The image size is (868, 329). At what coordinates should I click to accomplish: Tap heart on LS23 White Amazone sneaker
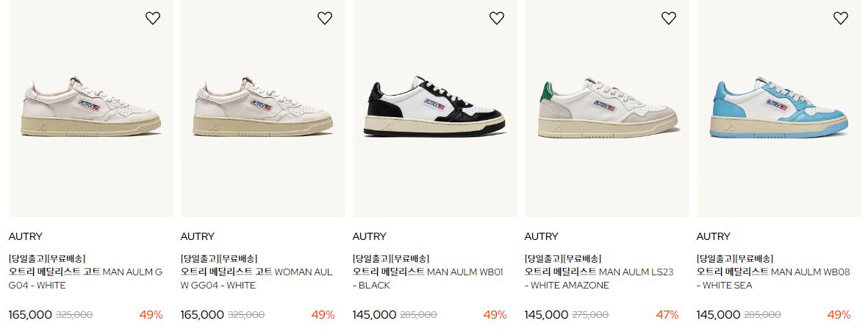[669, 18]
